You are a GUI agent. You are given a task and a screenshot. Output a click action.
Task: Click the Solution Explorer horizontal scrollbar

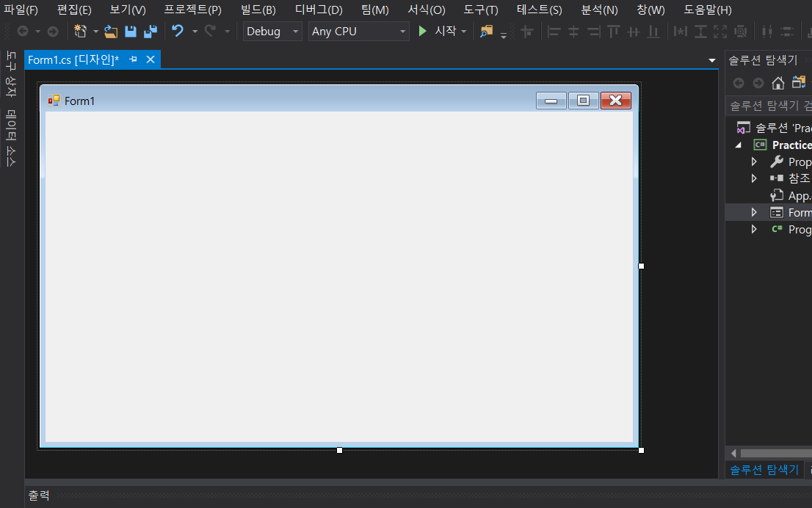pos(776,454)
